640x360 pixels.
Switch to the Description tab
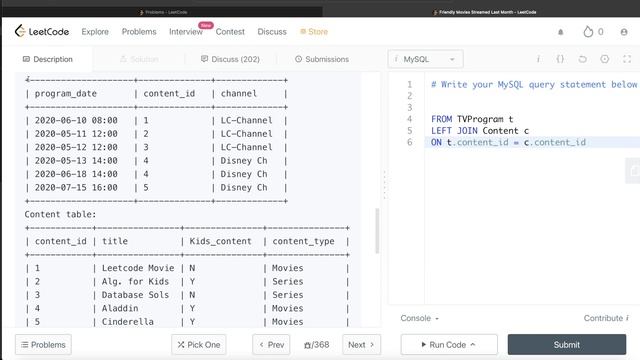click(x=48, y=59)
